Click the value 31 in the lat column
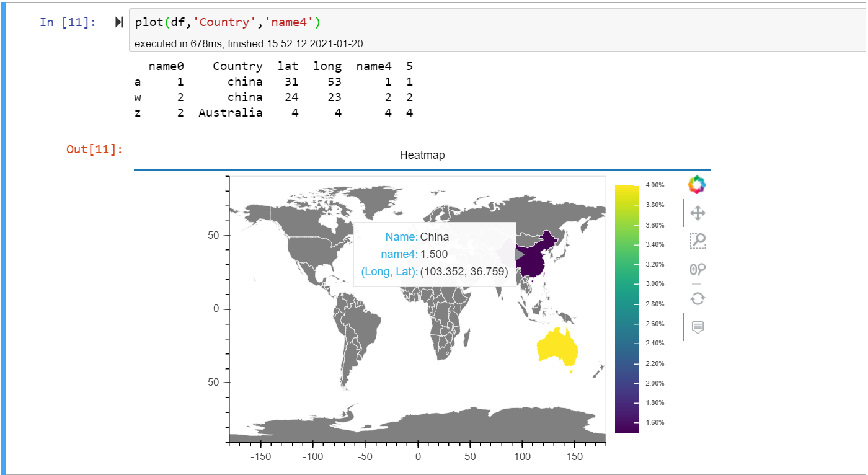868x475 pixels. coord(291,82)
